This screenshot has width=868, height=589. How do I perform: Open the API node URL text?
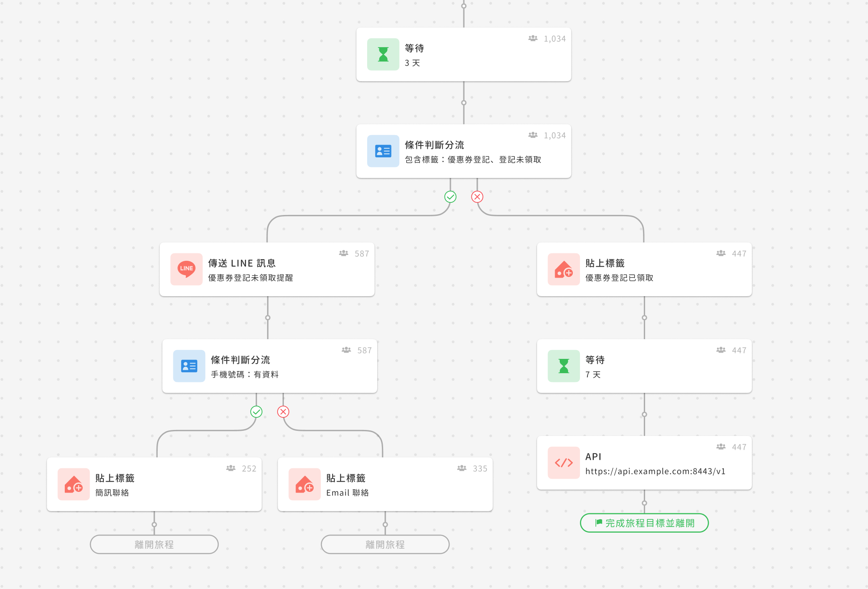point(655,471)
